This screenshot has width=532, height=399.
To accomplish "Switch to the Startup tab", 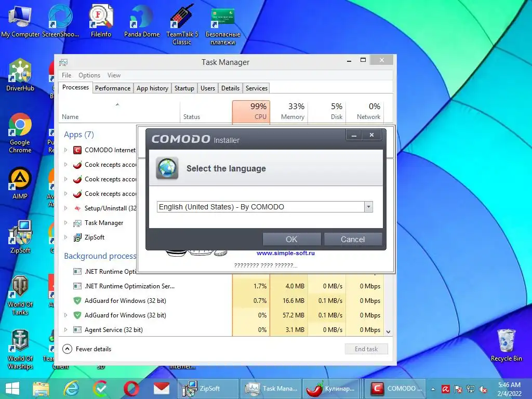I will point(184,88).
